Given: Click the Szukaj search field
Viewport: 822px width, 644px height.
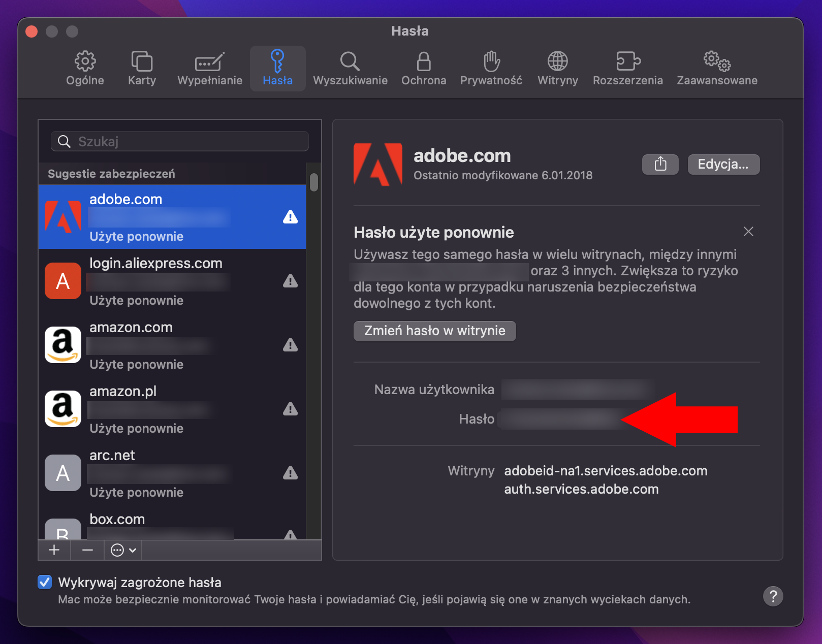Looking at the screenshot, I should (x=179, y=141).
